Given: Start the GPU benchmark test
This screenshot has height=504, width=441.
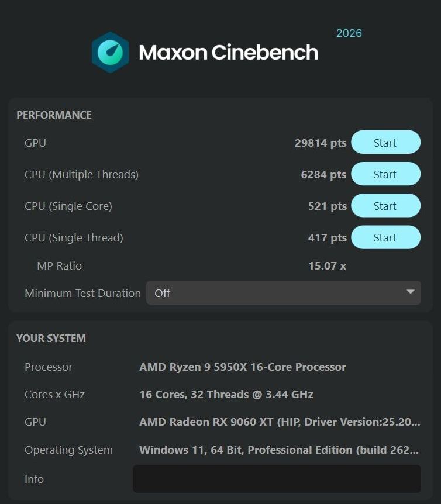Looking at the screenshot, I should [x=385, y=143].
